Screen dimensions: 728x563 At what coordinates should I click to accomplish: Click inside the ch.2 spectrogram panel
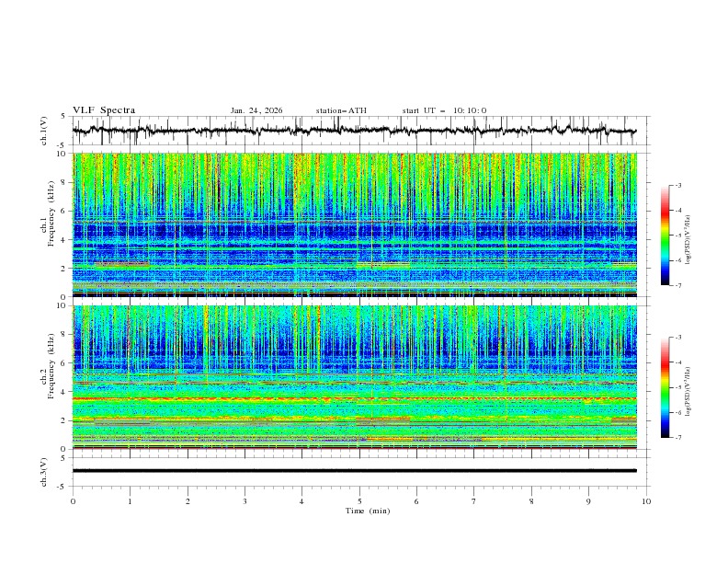tap(354, 377)
